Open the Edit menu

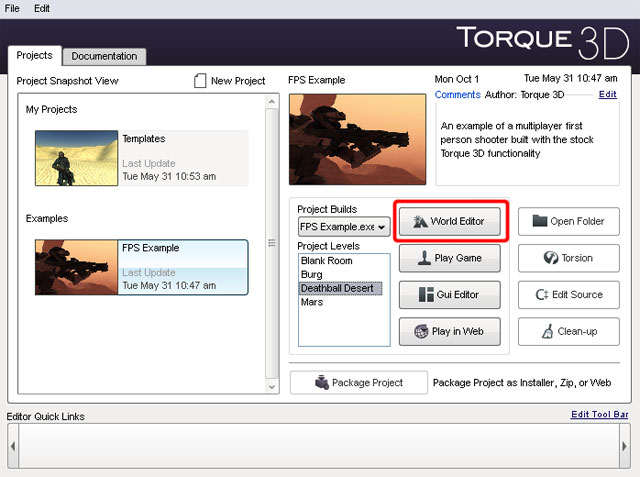tap(42, 8)
